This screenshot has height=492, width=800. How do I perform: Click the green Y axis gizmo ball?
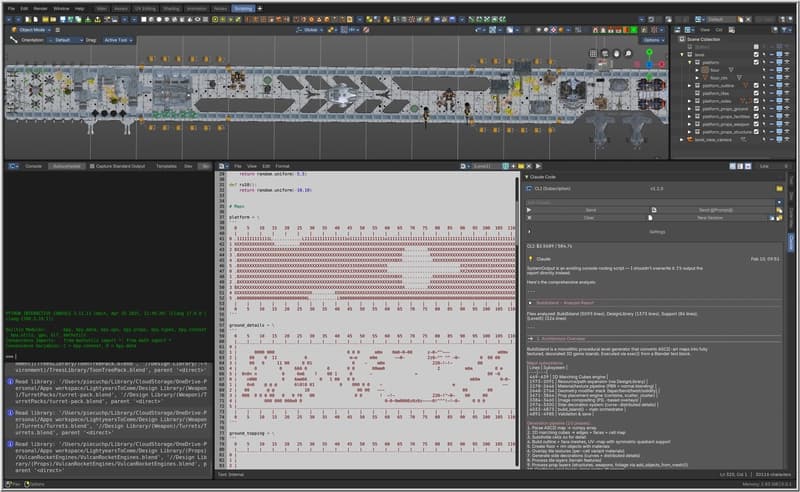pos(649,52)
